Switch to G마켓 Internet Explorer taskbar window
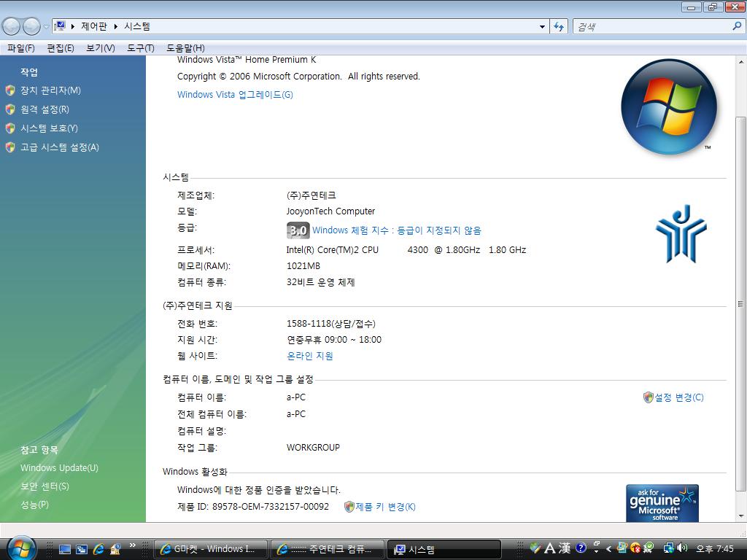This screenshot has width=747, height=560. pos(211,549)
